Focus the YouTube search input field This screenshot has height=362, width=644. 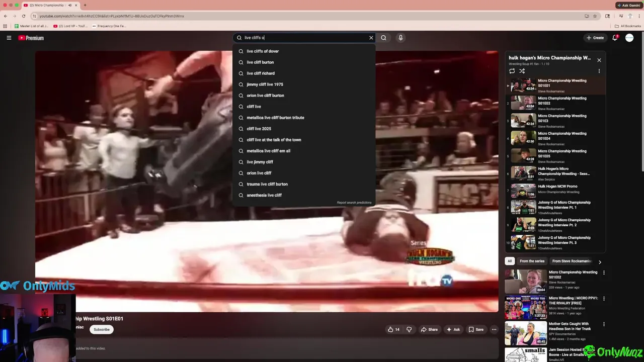point(304,38)
